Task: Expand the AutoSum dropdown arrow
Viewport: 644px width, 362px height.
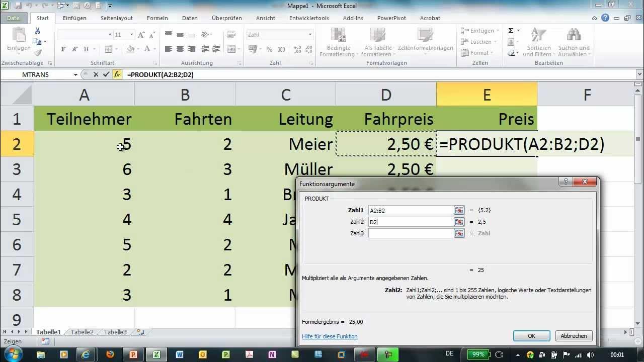Action: click(x=519, y=31)
